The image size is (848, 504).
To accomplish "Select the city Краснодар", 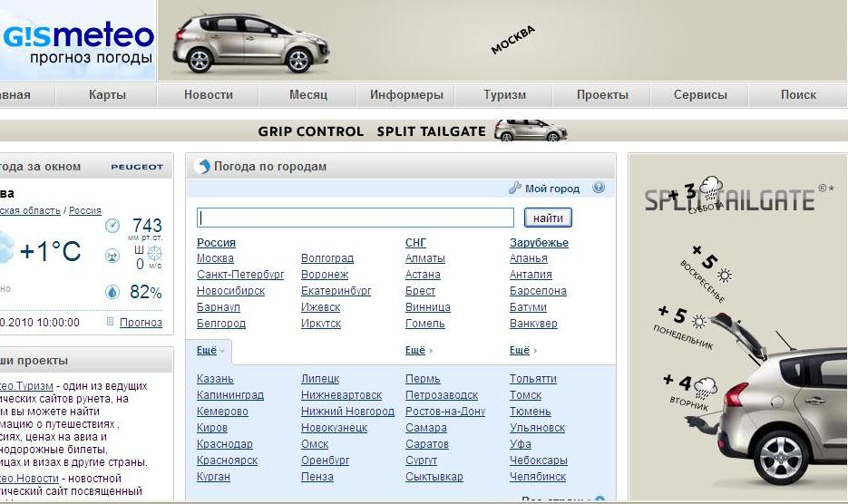I will [225, 444].
